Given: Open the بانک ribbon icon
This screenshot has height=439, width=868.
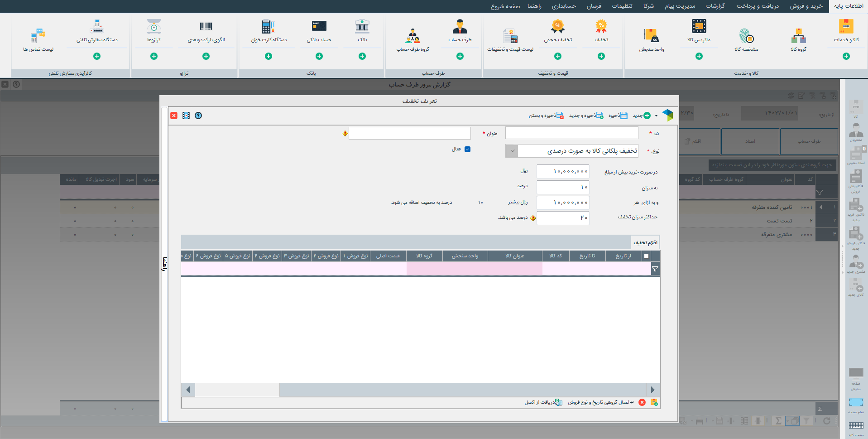Looking at the screenshot, I should (362, 27).
